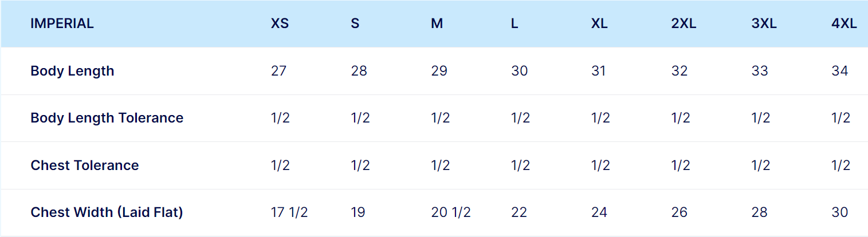Image resolution: width=868 pixels, height=237 pixels.
Task: Click the Body Length row label
Action: 72,71
